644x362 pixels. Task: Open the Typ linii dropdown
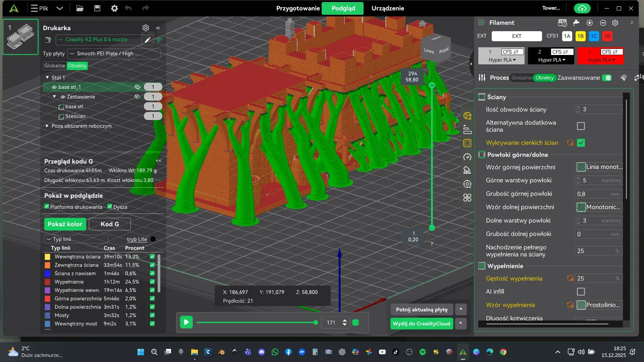76,239
